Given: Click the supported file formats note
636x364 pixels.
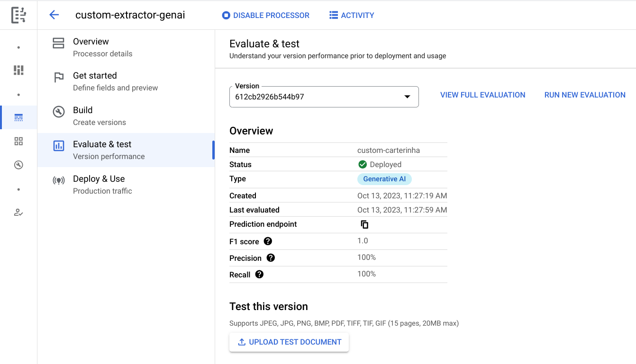Looking at the screenshot, I should pos(344,324).
